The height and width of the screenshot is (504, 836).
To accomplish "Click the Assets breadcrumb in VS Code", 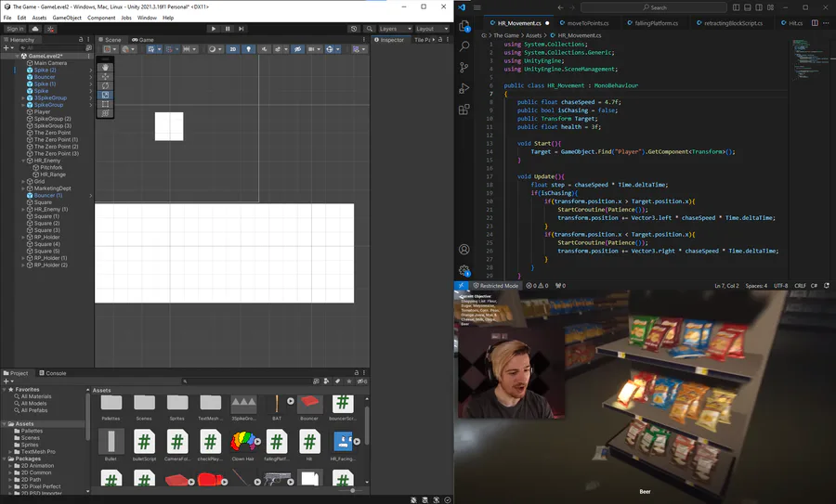I will pos(534,35).
